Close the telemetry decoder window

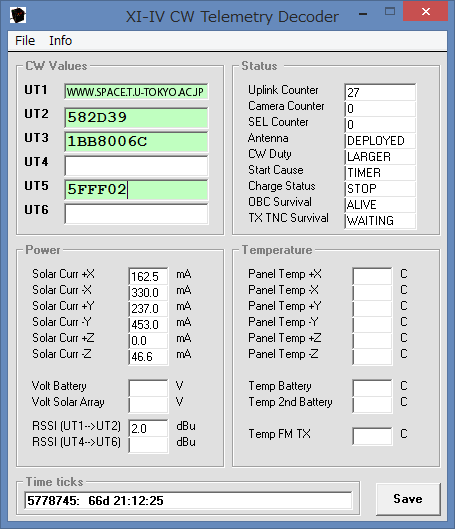point(426,12)
